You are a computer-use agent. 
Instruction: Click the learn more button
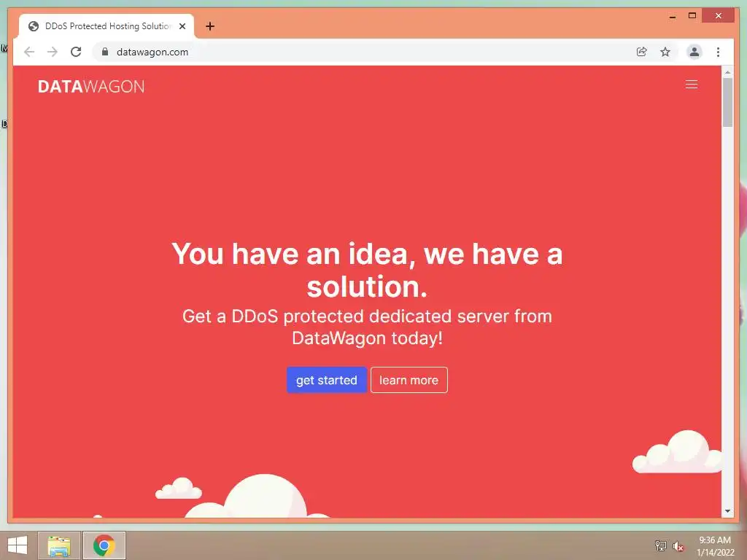coord(409,380)
